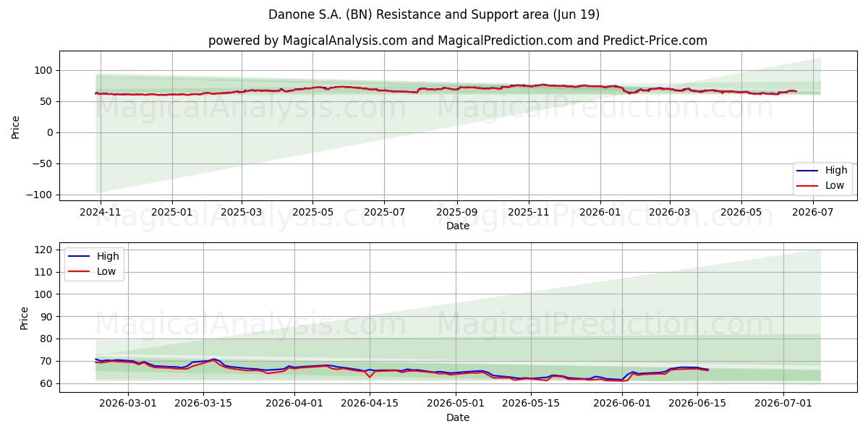Screen dimensions: 868x434
Task: Click the '2026-03-15' date tick on the bottom chart
Action: point(203,404)
